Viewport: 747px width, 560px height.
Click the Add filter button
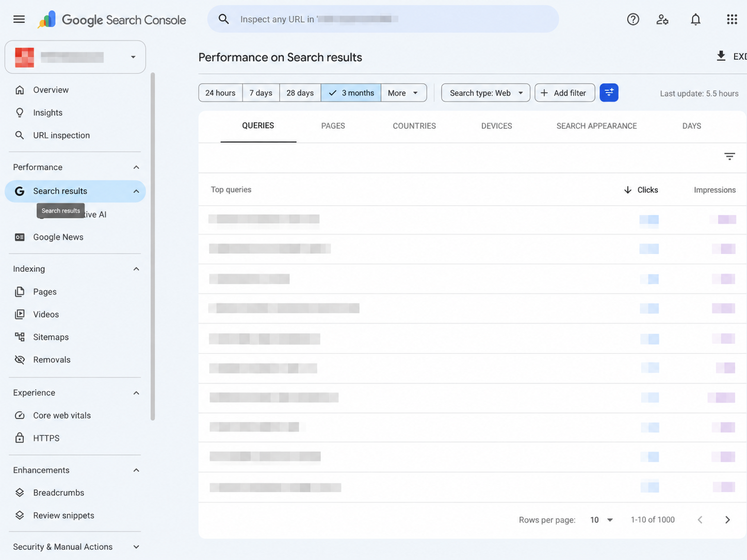pyautogui.click(x=564, y=93)
